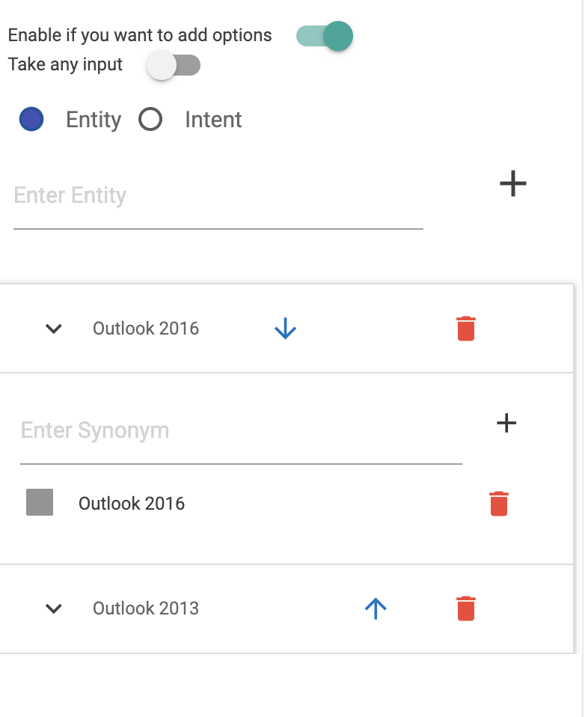The height and width of the screenshot is (717, 588).
Task: Delete the Outlook 2016 synonym entry
Action: 499,504
